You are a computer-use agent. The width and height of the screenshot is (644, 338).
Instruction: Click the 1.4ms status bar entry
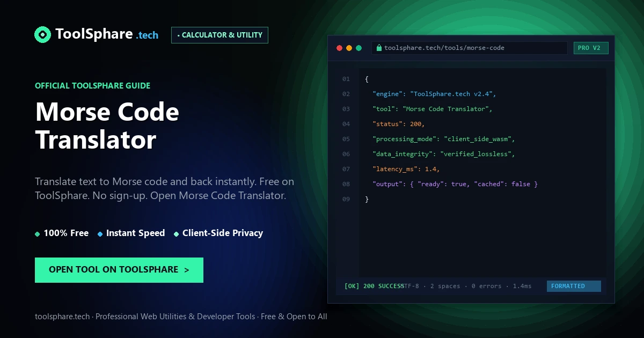pyautogui.click(x=522, y=286)
